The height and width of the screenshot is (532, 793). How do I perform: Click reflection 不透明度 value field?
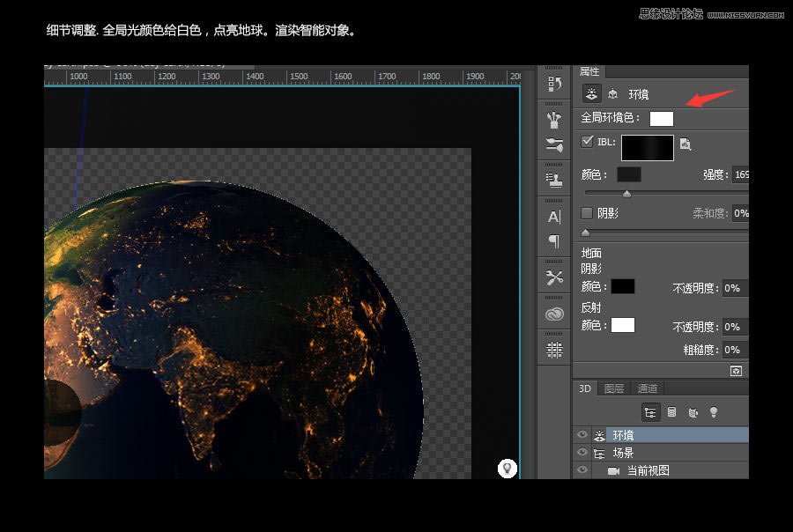[736, 327]
